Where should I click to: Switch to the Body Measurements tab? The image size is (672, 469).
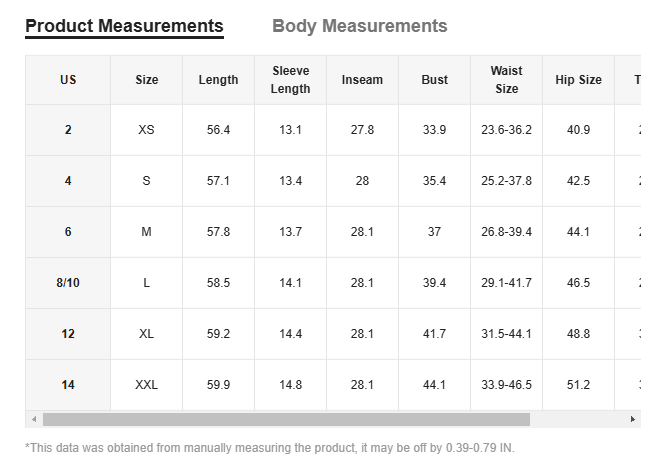[x=360, y=26]
